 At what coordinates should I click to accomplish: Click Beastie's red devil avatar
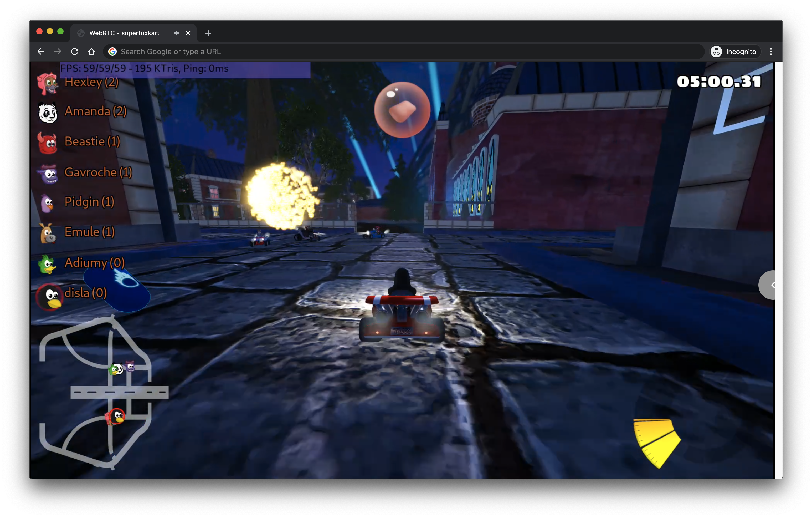tap(48, 143)
